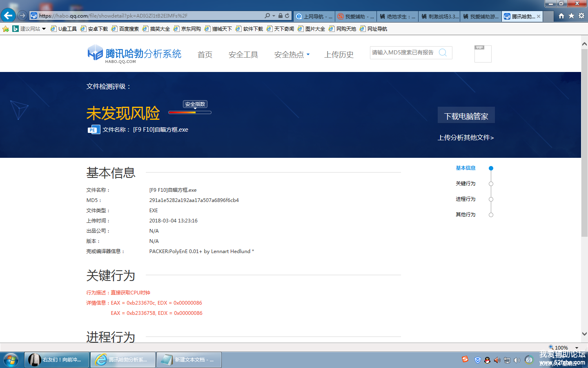Open the QQ penguin tray icon

coord(487,360)
